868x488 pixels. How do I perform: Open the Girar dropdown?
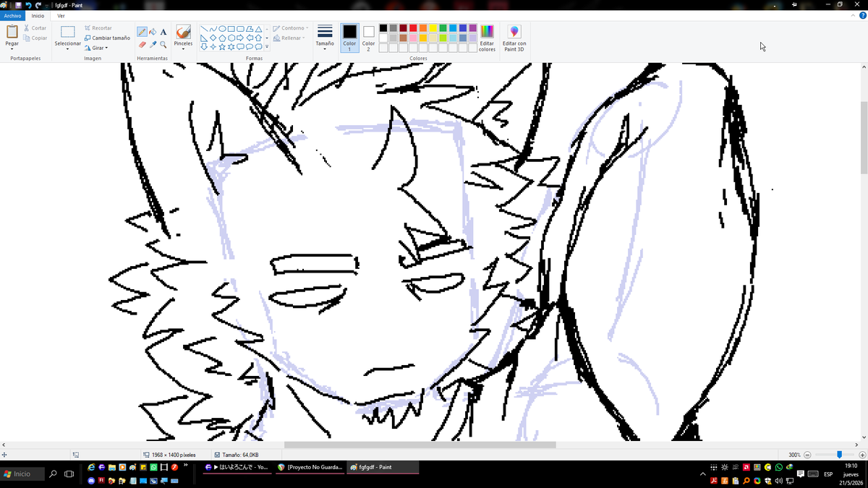95,48
